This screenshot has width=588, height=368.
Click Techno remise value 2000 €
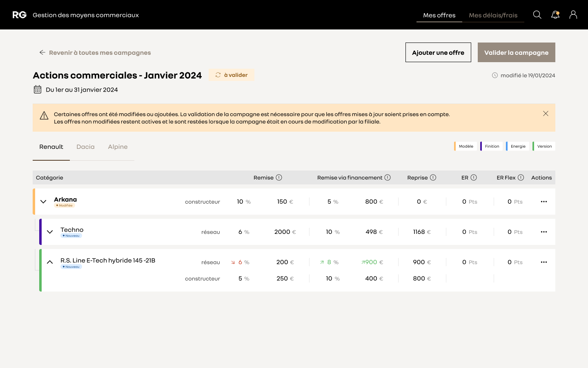click(x=285, y=232)
